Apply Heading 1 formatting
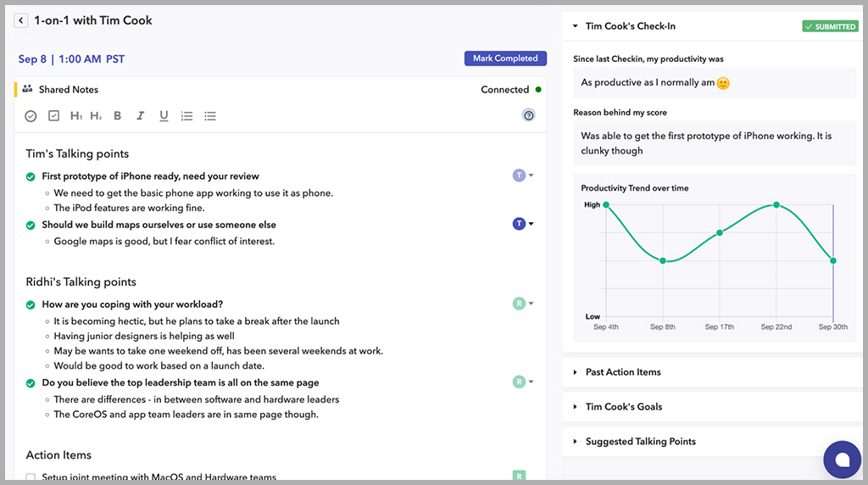Image resolution: width=868 pixels, height=485 pixels. tap(75, 115)
